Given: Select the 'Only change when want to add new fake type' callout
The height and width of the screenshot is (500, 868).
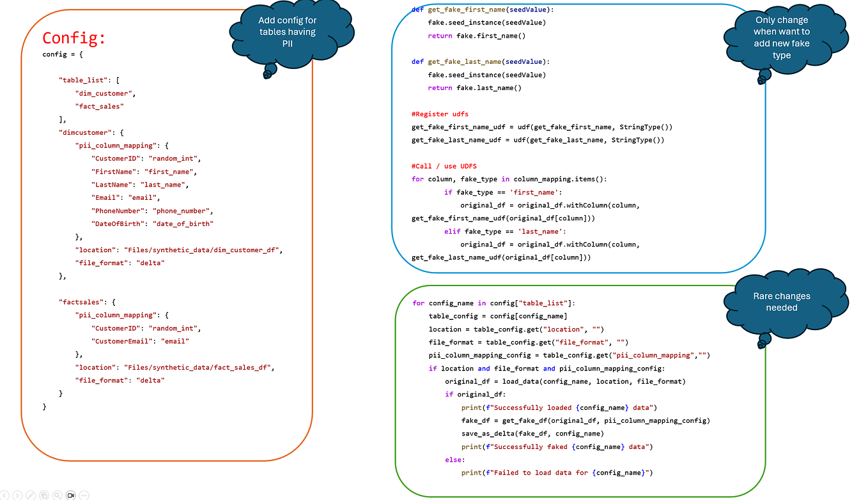Looking at the screenshot, I should tap(781, 37).
